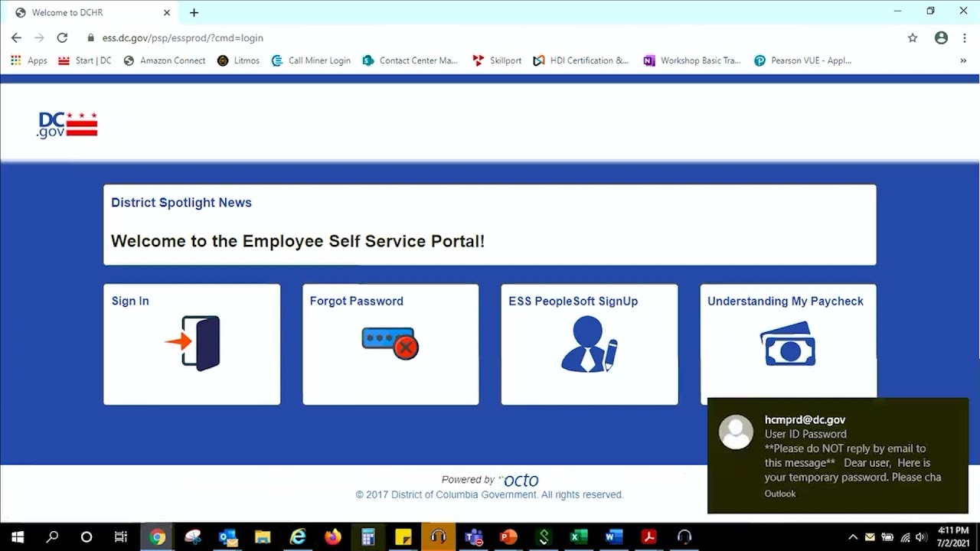Bookmark this page with star icon

pos(913,37)
